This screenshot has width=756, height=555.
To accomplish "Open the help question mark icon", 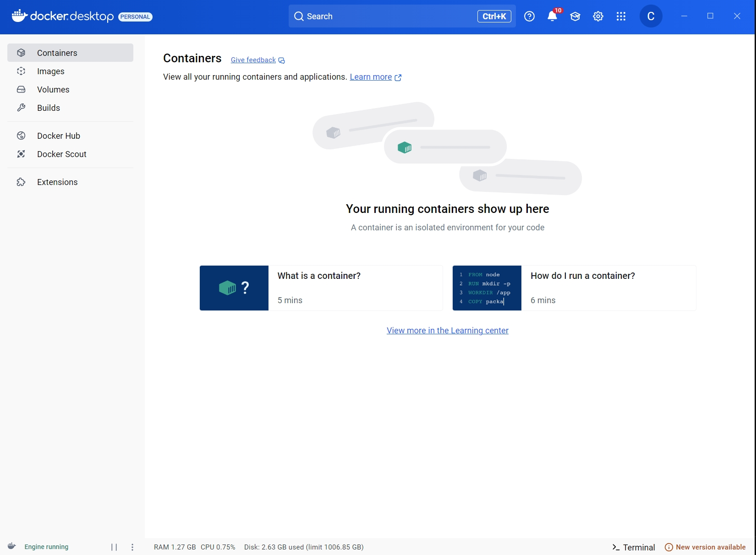I will (529, 16).
